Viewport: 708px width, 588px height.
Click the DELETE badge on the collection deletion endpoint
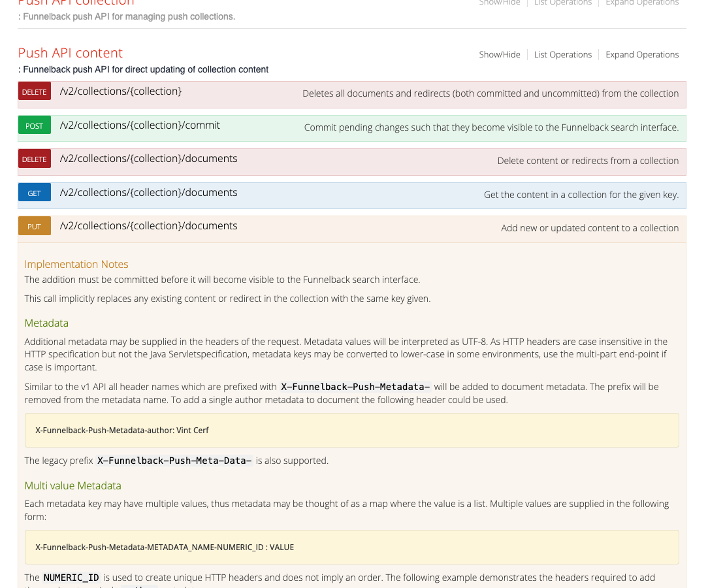coord(34,91)
